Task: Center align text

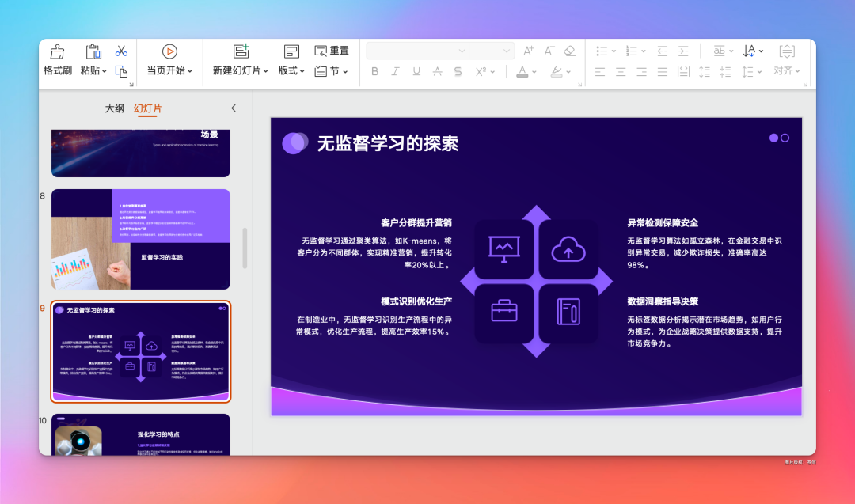Action: pyautogui.click(x=621, y=72)
